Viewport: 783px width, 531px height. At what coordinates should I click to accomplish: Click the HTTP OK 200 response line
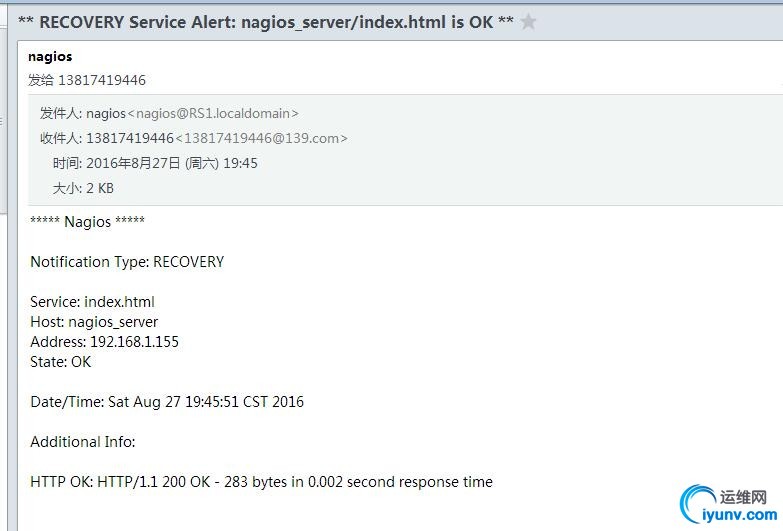pyautogui.click(x=262, y=482)
